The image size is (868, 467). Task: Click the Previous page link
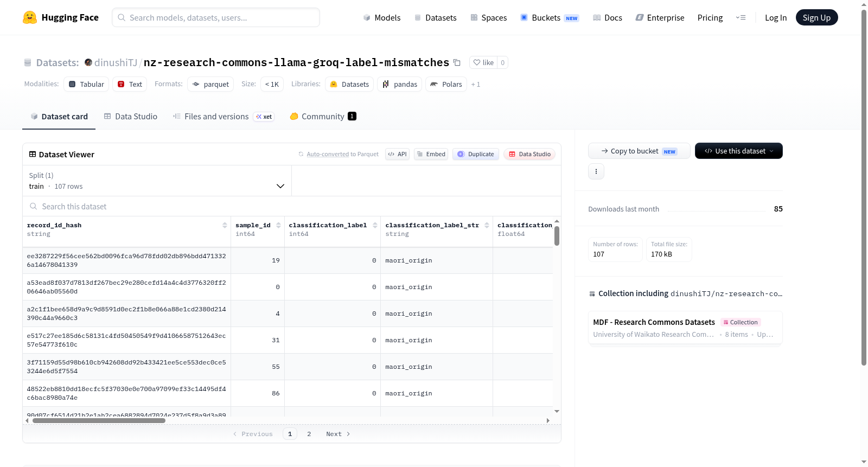pos(253,434)
